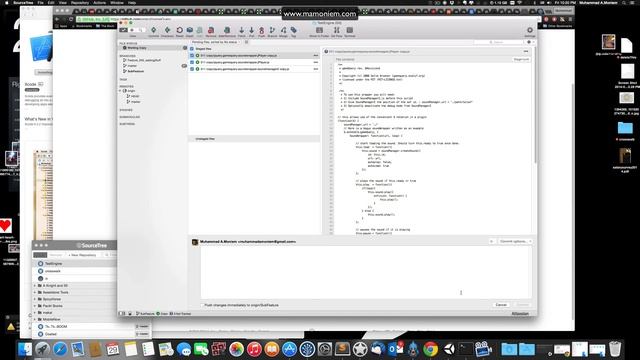Viewport: 640px width, 360px height.
Task: Open Safari from the Dock
Action: (x=60, y=349)
